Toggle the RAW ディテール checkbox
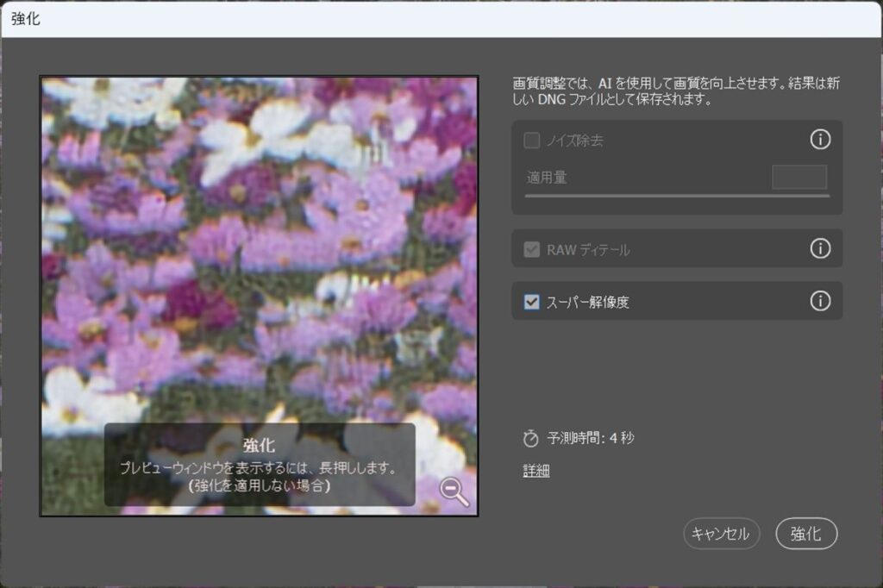 pyautogui.click(x=532, y=250)
